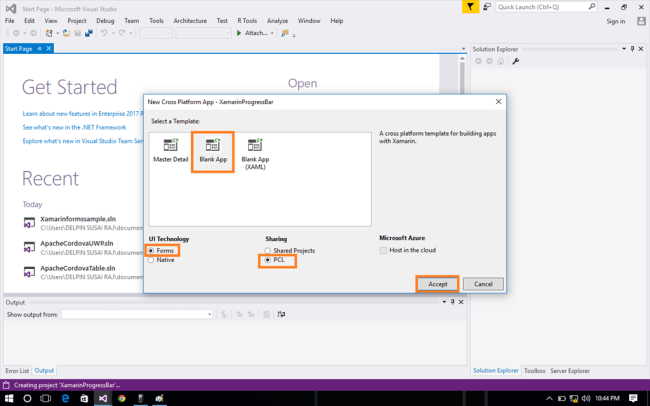
Task: Open Microsoft Edge from the taskbar
Action: click(x=65, y=399)
